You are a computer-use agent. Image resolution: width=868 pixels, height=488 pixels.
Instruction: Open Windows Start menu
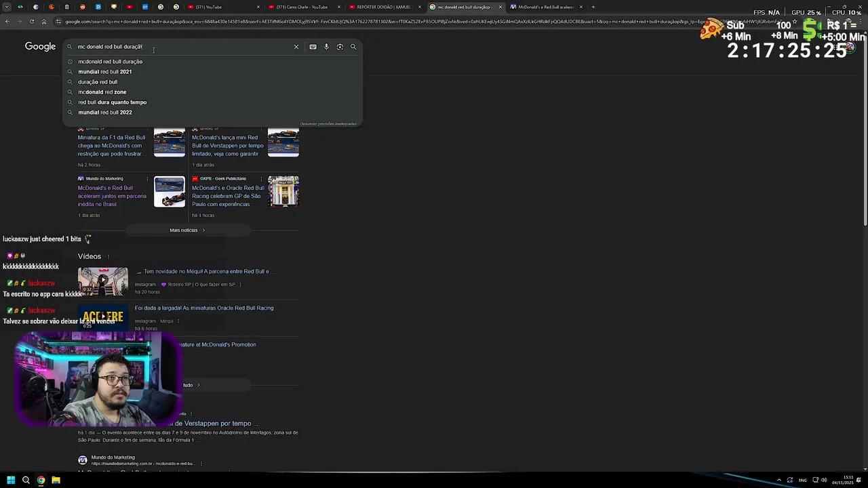point(11,480)
